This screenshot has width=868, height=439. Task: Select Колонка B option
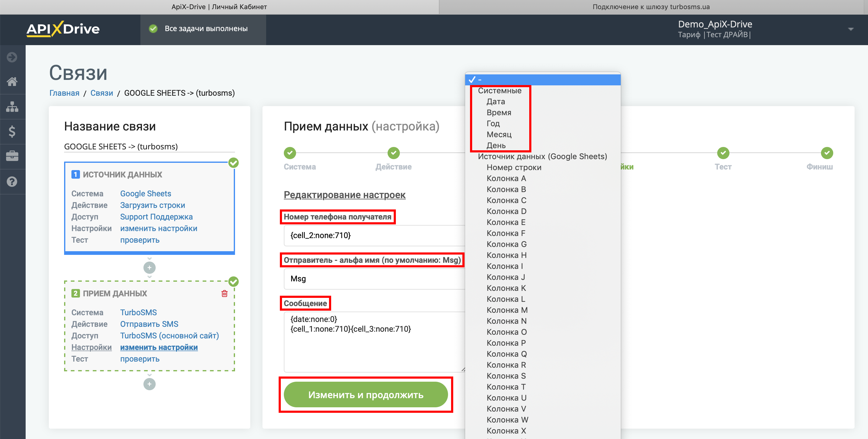tap(543, 190)
